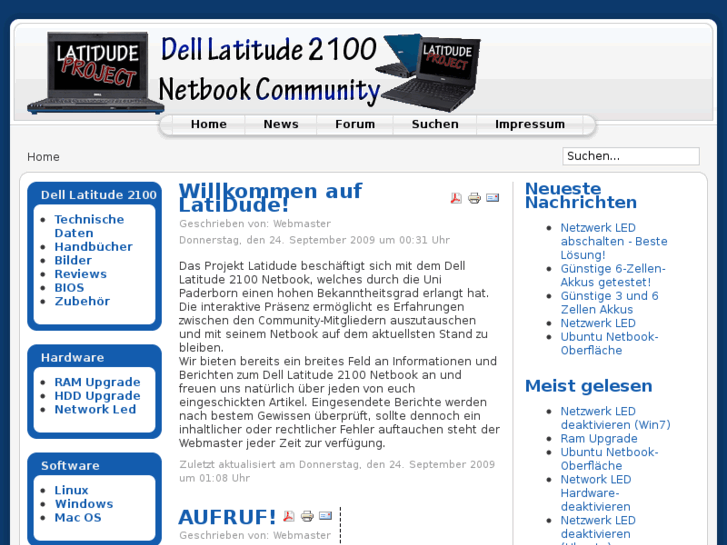
Task: Open the BIOS link
Action: [x=69, y=288]
